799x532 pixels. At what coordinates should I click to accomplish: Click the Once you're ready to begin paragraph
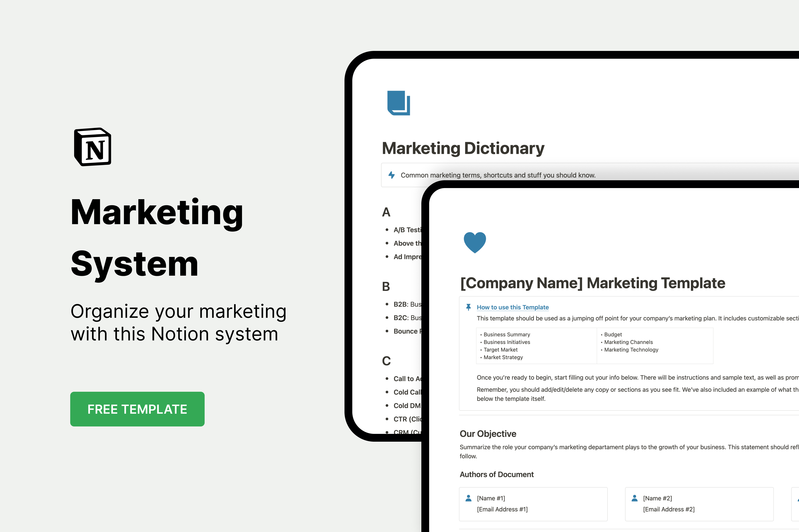tap(637, 377)
